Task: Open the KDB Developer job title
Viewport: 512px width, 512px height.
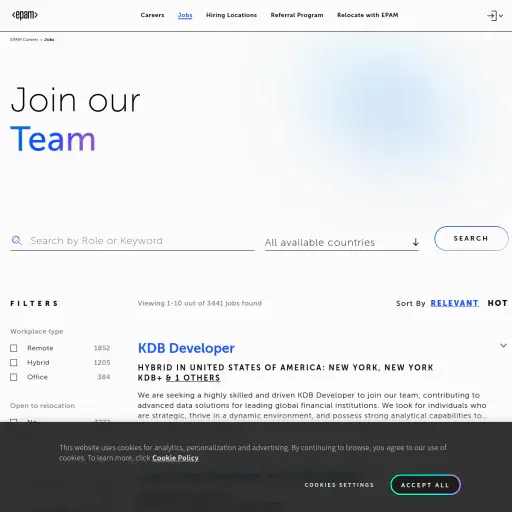Action: point(186,348)
